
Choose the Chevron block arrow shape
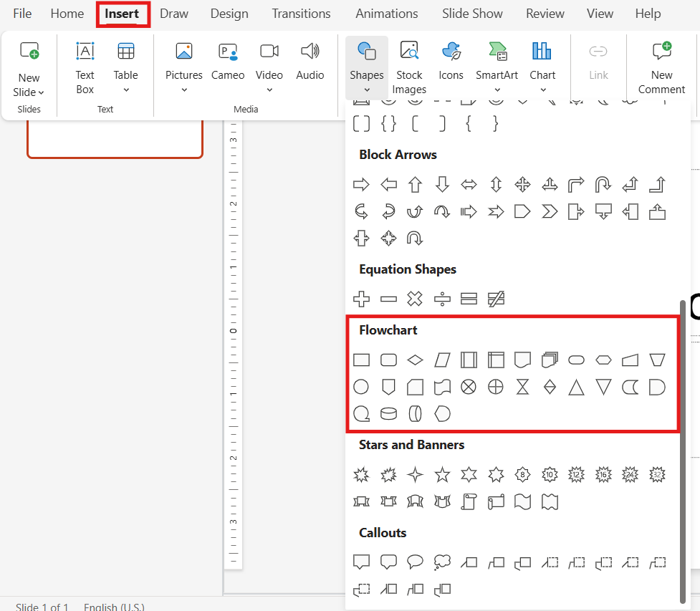pyautogui.click(x=550, y=211)
